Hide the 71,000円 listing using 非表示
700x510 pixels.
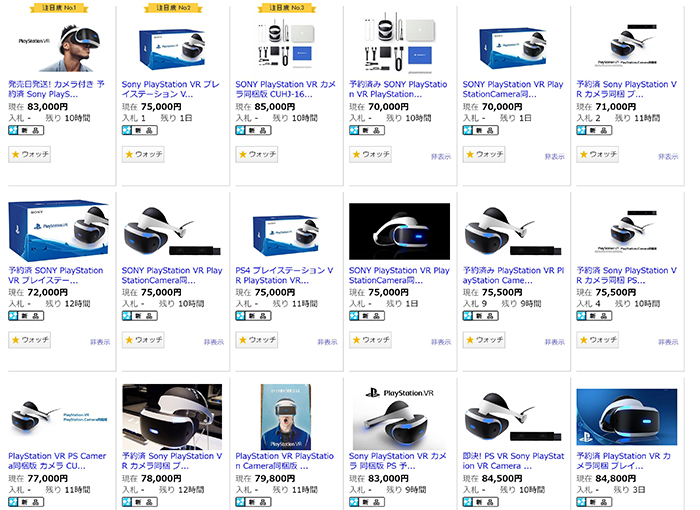(x=669, y=157)
